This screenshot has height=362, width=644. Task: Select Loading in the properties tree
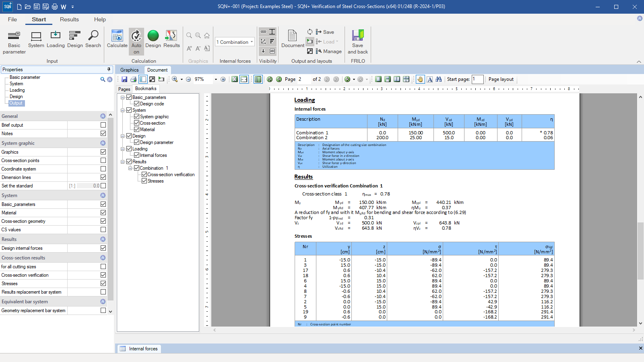(17, 90)
